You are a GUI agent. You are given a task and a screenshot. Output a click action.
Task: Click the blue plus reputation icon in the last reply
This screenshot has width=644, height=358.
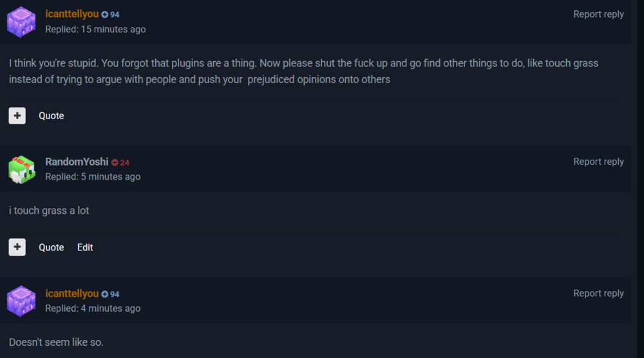pos(105,294)
